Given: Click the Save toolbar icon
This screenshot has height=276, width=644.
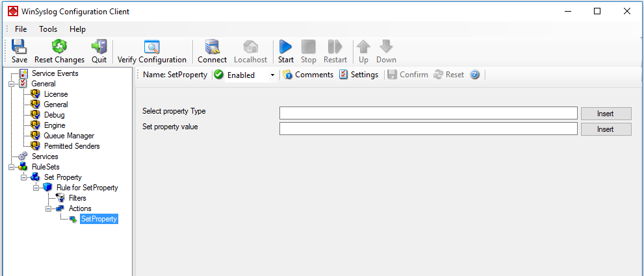Looking at the screenshot, I should [19, 46].
